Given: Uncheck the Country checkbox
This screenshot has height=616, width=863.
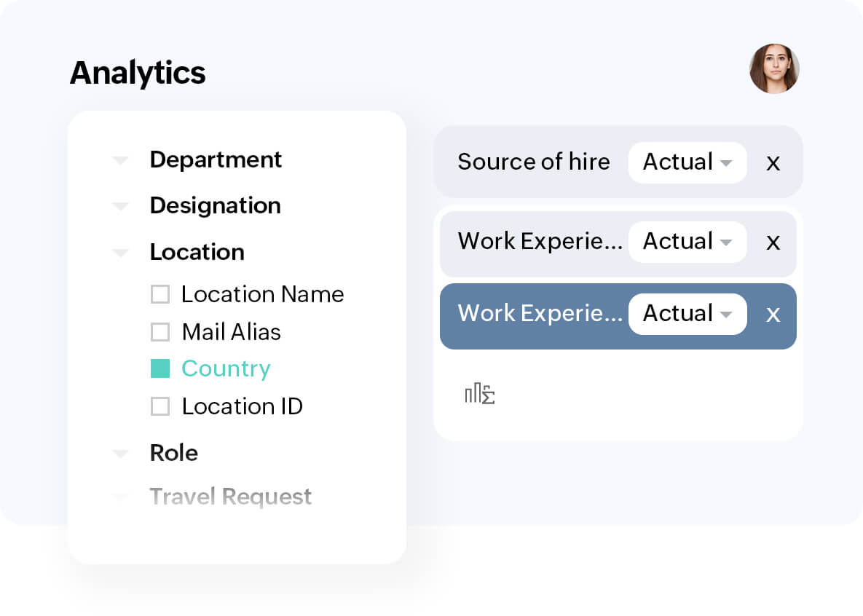Looking at the screenshot, I should 160,369.
